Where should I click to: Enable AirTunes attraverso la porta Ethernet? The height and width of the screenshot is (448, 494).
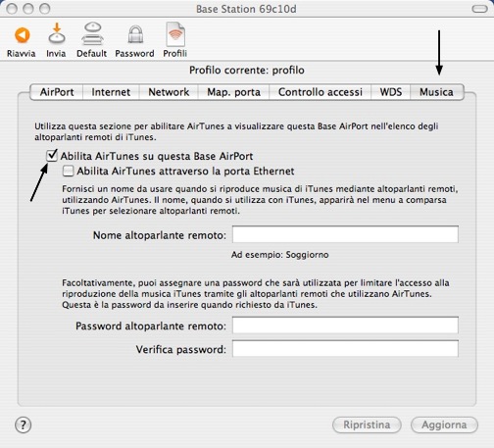[x=68, y=171]
